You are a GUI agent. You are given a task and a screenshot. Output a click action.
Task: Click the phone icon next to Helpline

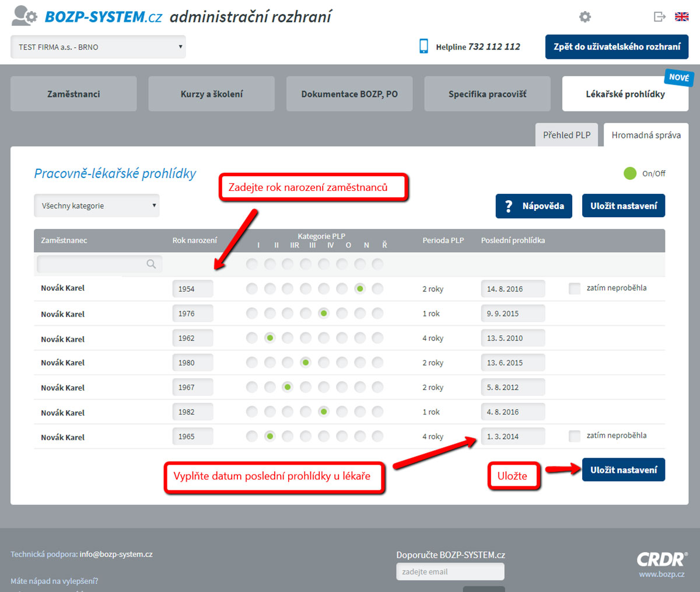click(423, 46)
